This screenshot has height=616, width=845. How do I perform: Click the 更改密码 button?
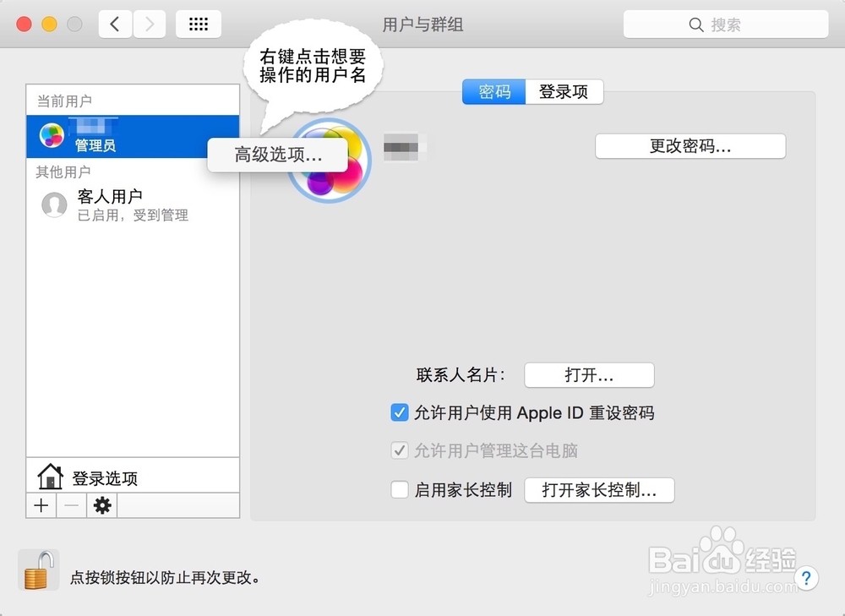[x=690, y=145]
